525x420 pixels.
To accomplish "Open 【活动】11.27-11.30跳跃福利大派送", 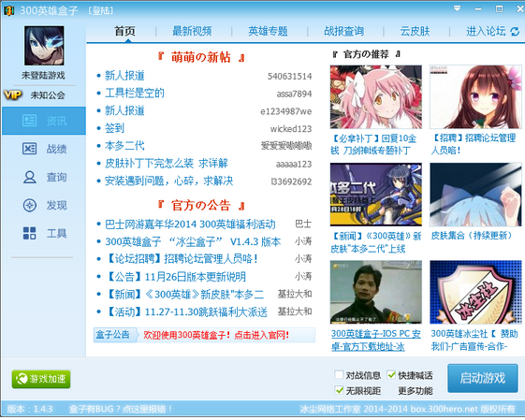I will click(x=186, y=311).
